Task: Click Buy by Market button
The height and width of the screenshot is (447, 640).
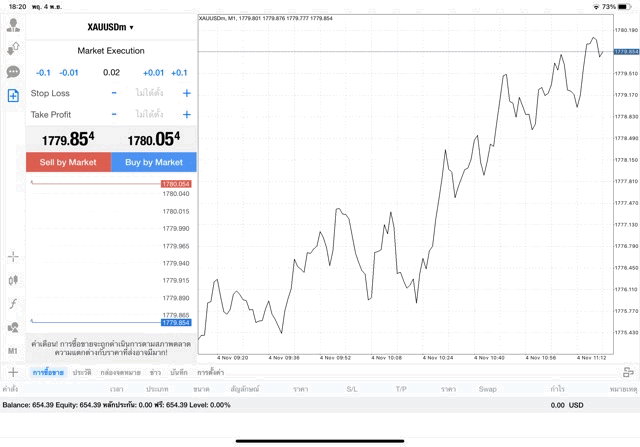Action: [x=154, y=162]
